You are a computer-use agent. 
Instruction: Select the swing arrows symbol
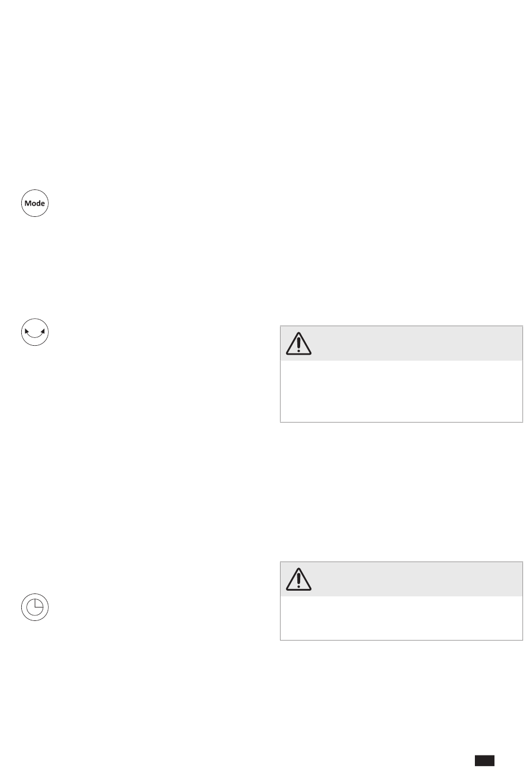[x=35, y=332]
